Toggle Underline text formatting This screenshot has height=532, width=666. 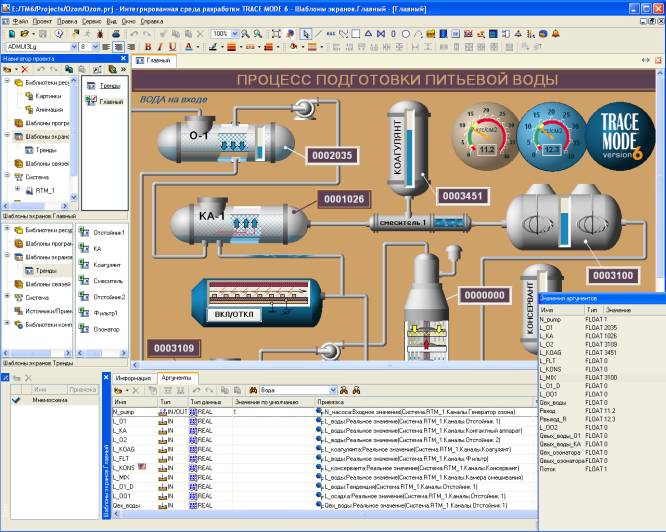[x=171, y=46]
